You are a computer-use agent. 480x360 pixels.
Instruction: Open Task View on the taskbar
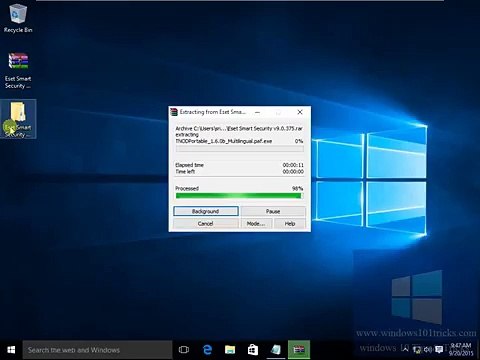click(184, 350)
